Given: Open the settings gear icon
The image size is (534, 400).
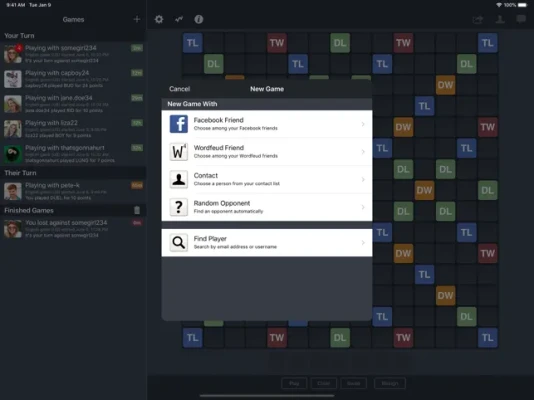Looking at the screenshot, I should coord(159,19).
